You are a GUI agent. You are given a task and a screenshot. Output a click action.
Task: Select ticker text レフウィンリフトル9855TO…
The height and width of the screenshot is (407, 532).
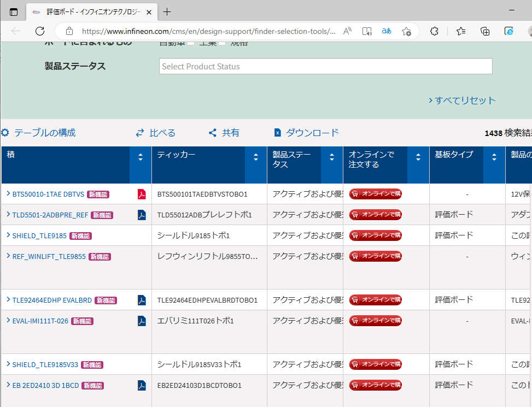[x=207, y=257]
